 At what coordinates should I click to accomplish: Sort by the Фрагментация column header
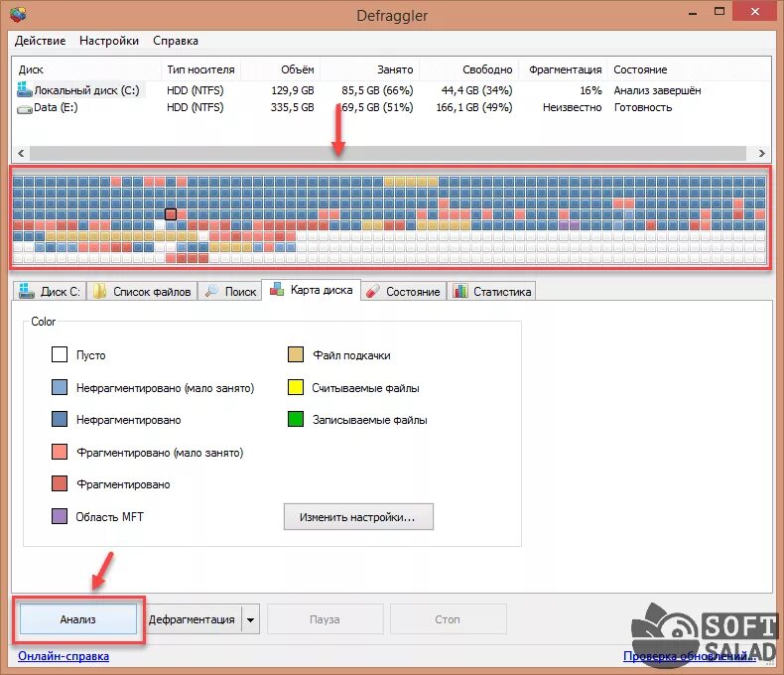564,69
